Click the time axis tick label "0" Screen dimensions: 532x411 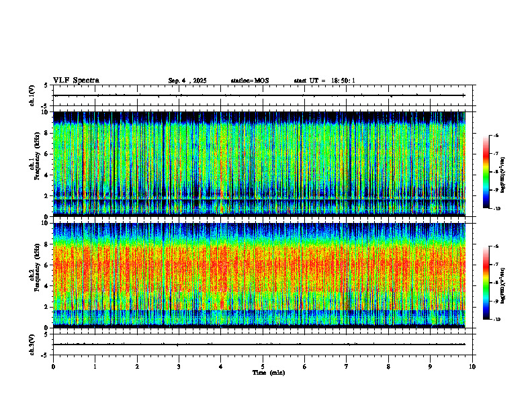click(x=53, y=367)
